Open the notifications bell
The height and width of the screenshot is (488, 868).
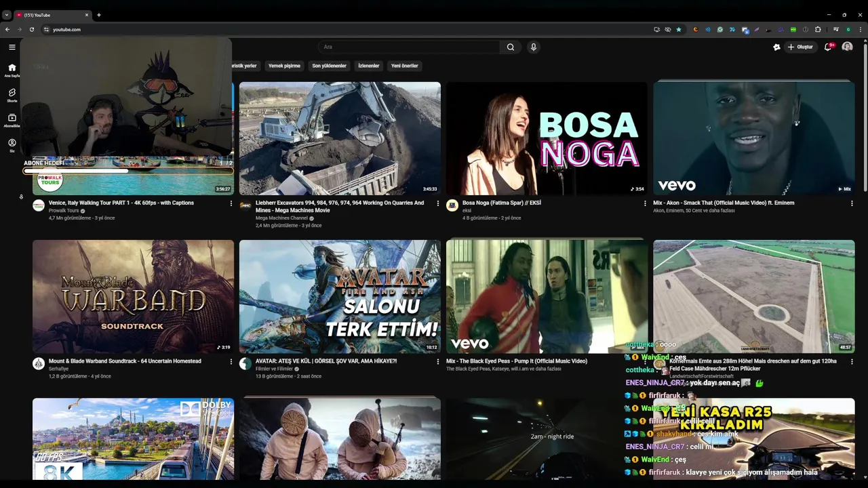click(829, 47)
